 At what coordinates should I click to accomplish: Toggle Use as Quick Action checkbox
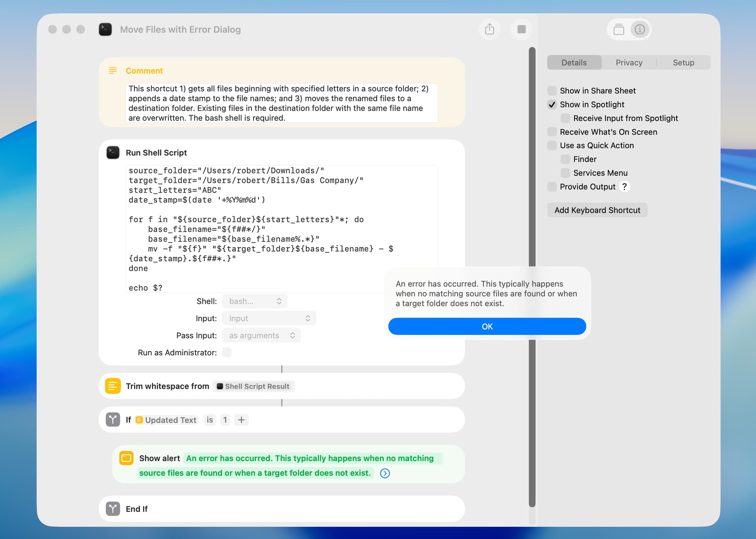pos(552,145)
